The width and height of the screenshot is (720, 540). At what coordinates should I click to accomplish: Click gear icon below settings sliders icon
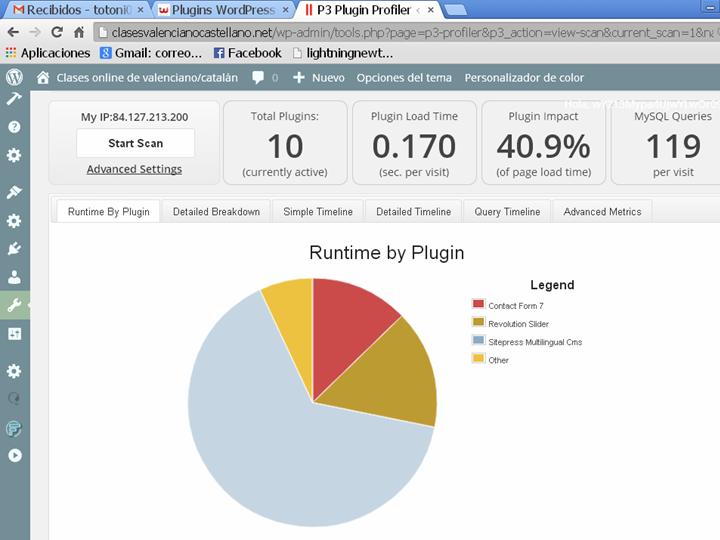coord(14,371)
